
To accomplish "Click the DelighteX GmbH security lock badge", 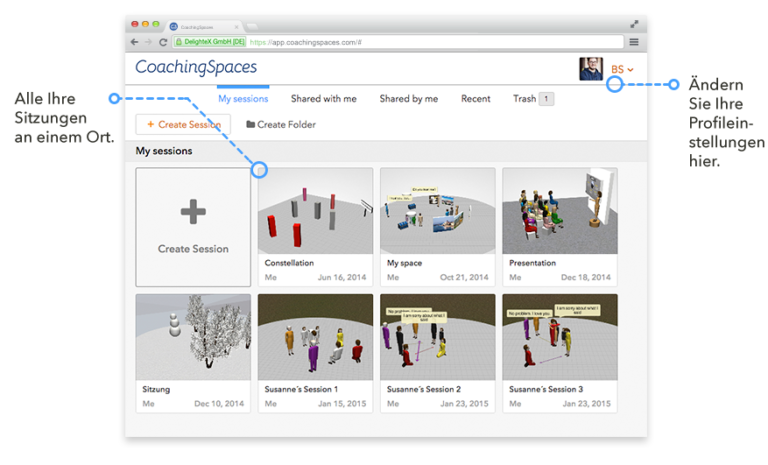I will [210, 42].
